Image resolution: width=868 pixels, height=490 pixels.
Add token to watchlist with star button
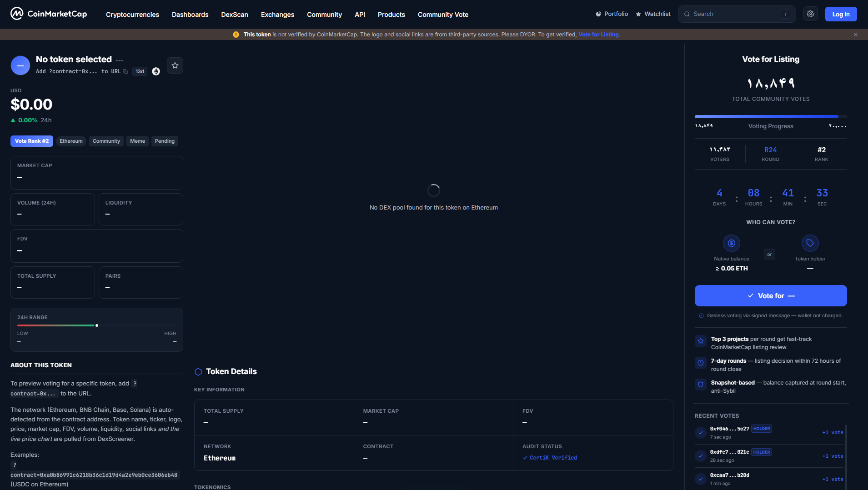(x=175, y=65)
